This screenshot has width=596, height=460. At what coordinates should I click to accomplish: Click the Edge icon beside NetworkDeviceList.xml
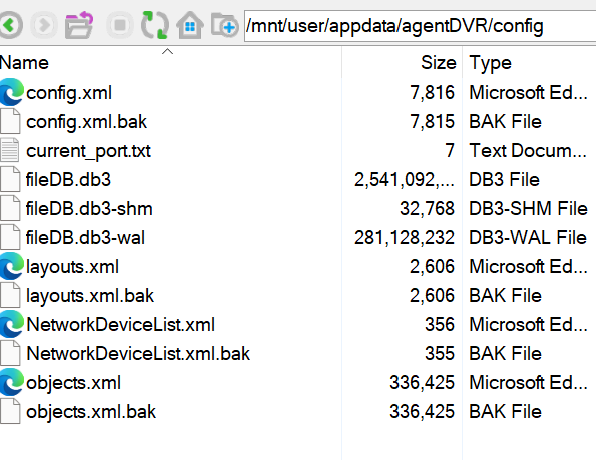[x=11, y=324]
